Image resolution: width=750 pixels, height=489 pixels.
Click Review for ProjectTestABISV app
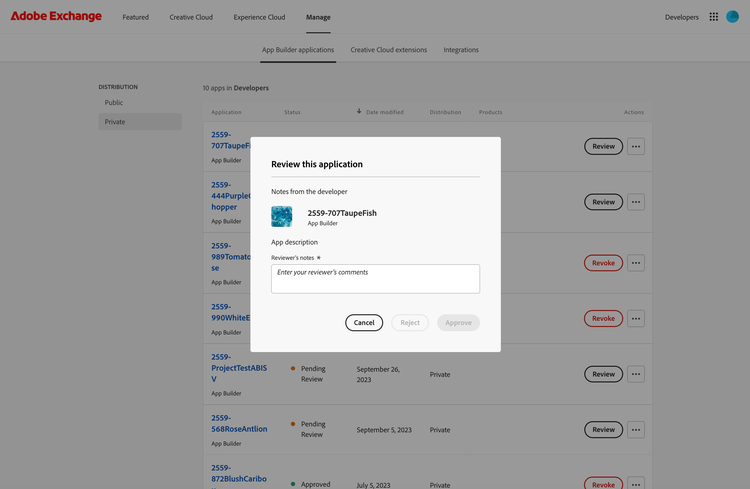603,374
